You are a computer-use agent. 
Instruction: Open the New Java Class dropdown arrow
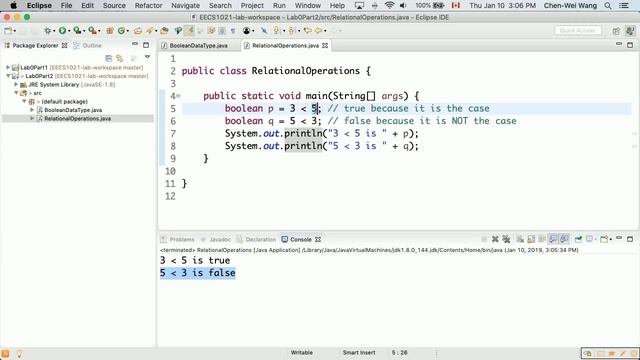coord(128,31)
